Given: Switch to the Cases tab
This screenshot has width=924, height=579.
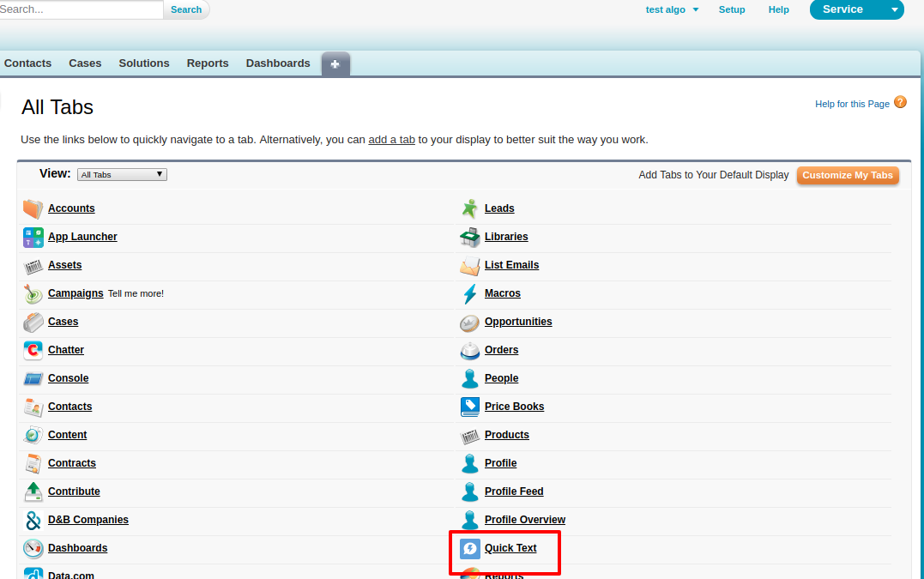Looking at the screenshot, I should tap(85, 63).
